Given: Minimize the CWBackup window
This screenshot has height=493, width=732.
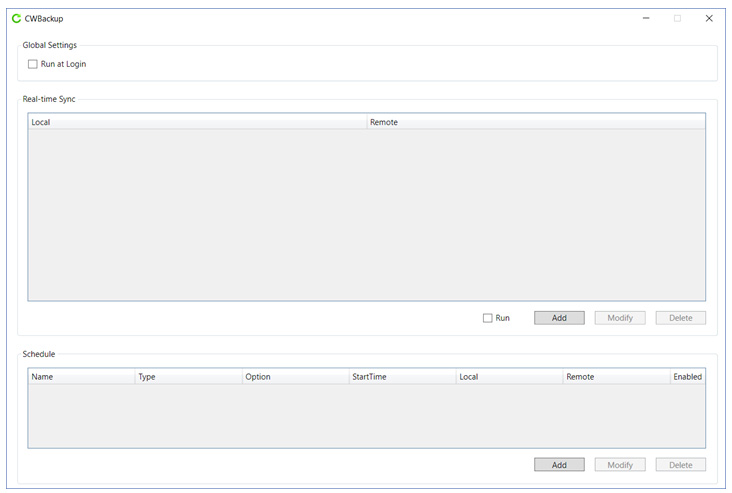Looking at the screenshot, I should 646,18.
